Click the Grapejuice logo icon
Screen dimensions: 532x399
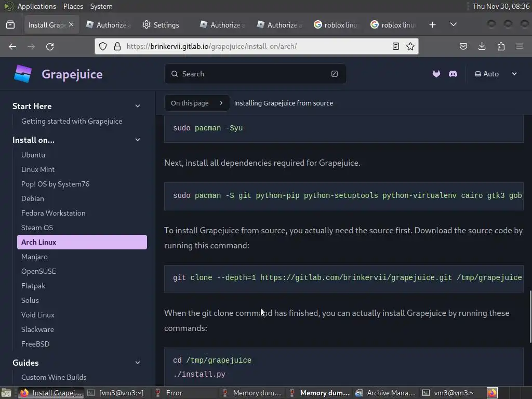coord(23,74)
